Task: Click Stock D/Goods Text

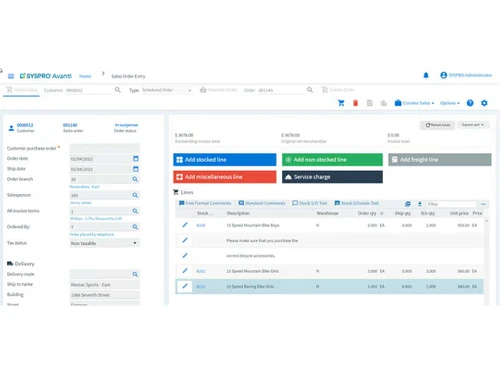Action: click(x=356, y=203)
